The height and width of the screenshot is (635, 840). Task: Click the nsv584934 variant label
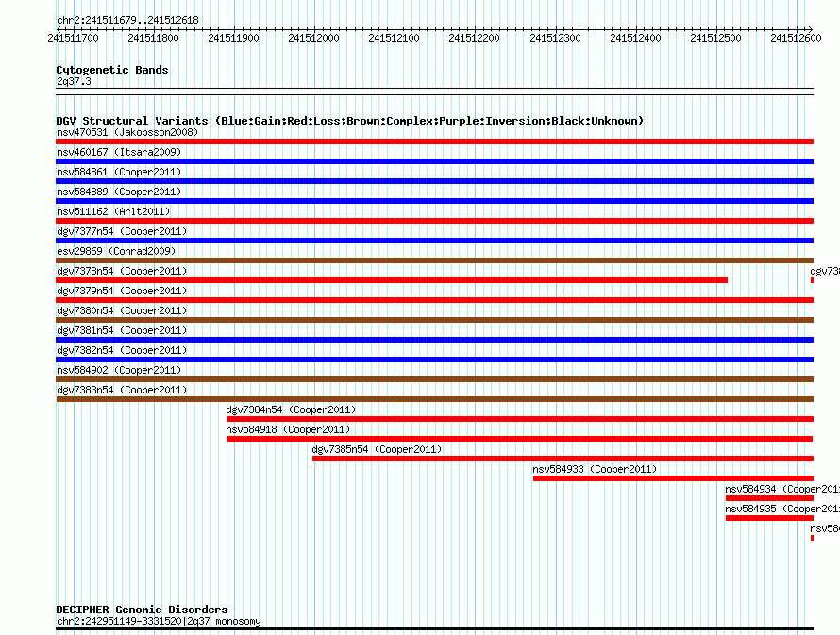click(x=782, y=489)
